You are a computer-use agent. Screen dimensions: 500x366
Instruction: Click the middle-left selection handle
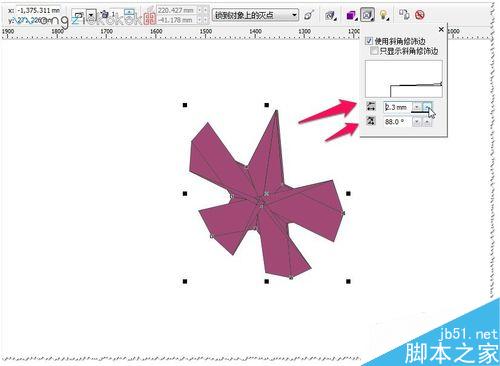coord(185,193)
